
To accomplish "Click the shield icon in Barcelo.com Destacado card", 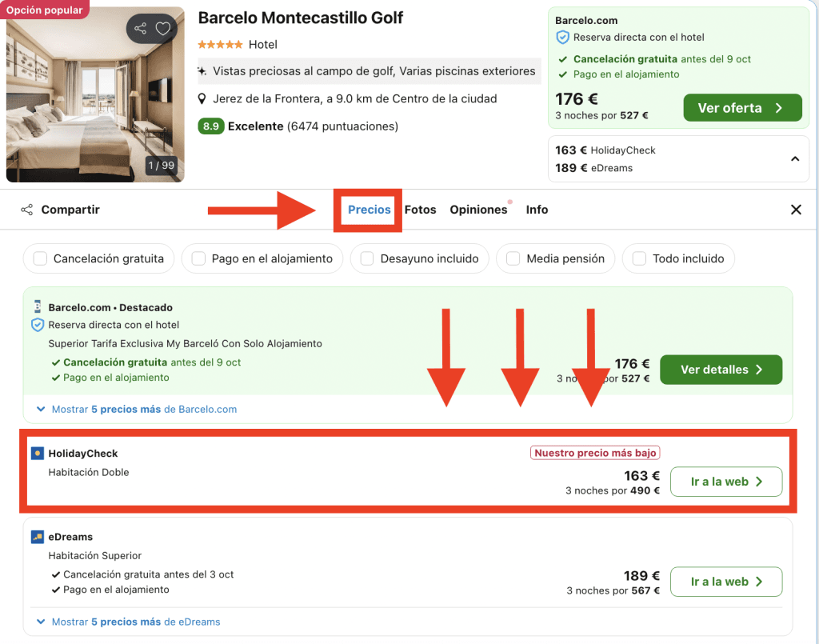I will coord(38,325).
